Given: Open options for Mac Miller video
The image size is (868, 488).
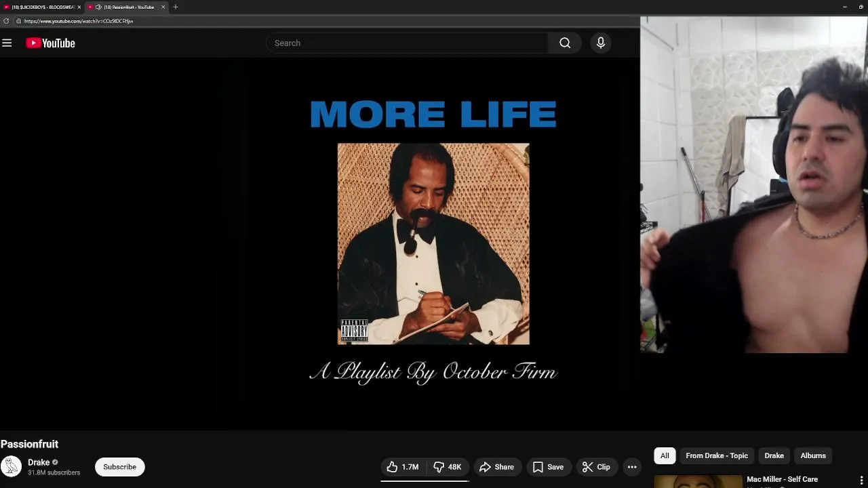Looking at the screenshot, I should [861, 480].
